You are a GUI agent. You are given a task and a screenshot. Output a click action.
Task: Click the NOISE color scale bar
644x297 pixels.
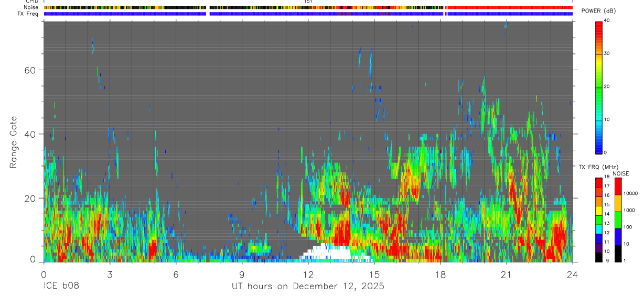point(618,219)
